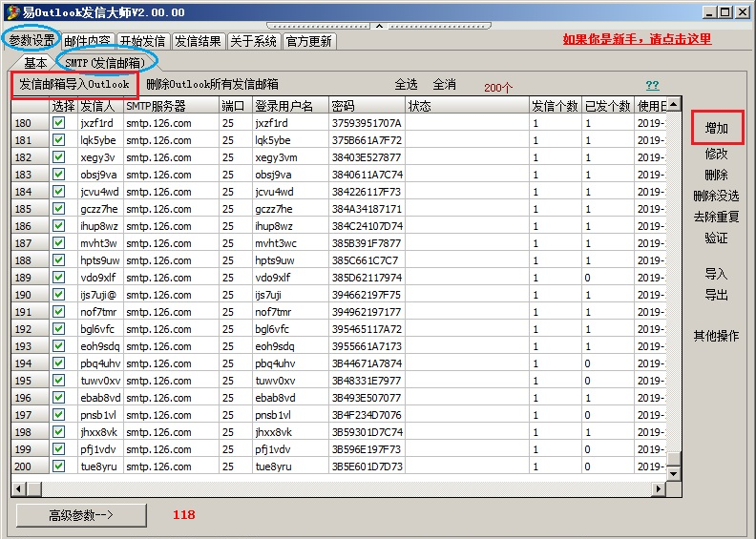Click 发信个数 column header
This screenshot has height=539, width=756.
[x=556, y=106]
